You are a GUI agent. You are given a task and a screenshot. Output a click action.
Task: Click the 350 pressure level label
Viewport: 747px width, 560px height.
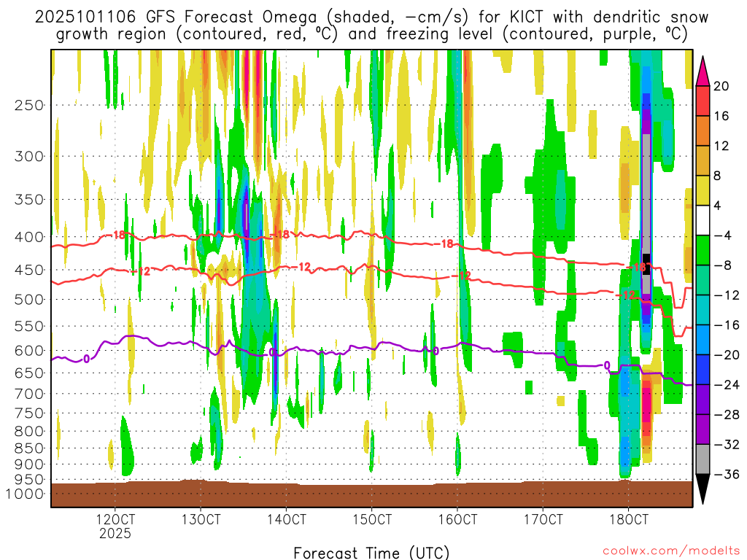[x=29, y=199]
